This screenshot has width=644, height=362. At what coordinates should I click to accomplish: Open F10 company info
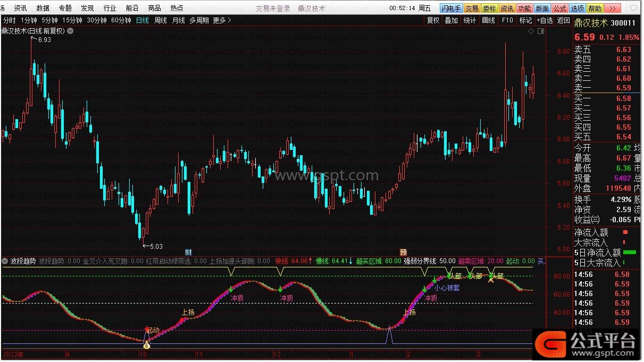click(507, 20)
